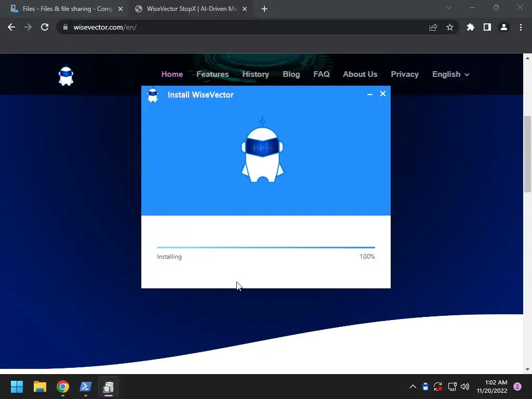Reload the wisevector.com page
The image size is (532, 399).
(45, 27)
